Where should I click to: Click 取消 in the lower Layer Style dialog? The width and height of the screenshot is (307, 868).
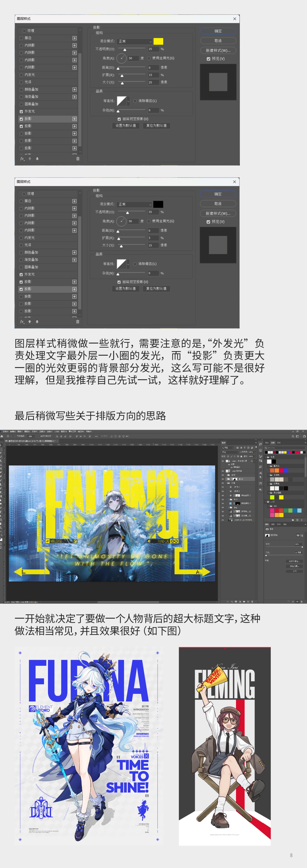coord(218,204)
